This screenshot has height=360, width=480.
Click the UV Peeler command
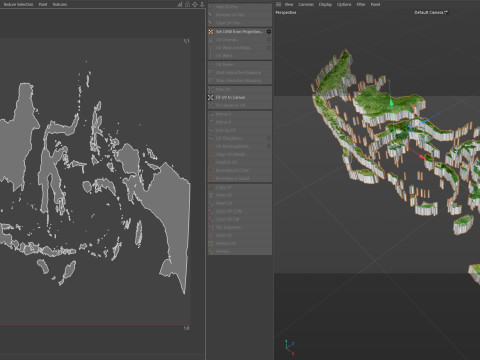click(x=240, y=65)
